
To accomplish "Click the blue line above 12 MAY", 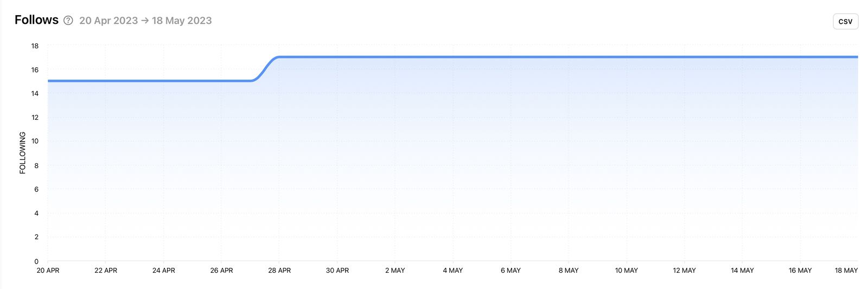I will (684, 57).
